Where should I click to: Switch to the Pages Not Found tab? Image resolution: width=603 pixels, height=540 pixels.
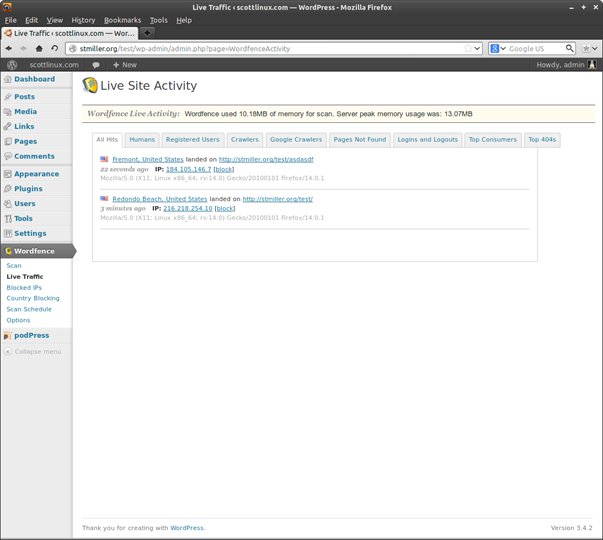pyautogui.click(x=359, y=140)
